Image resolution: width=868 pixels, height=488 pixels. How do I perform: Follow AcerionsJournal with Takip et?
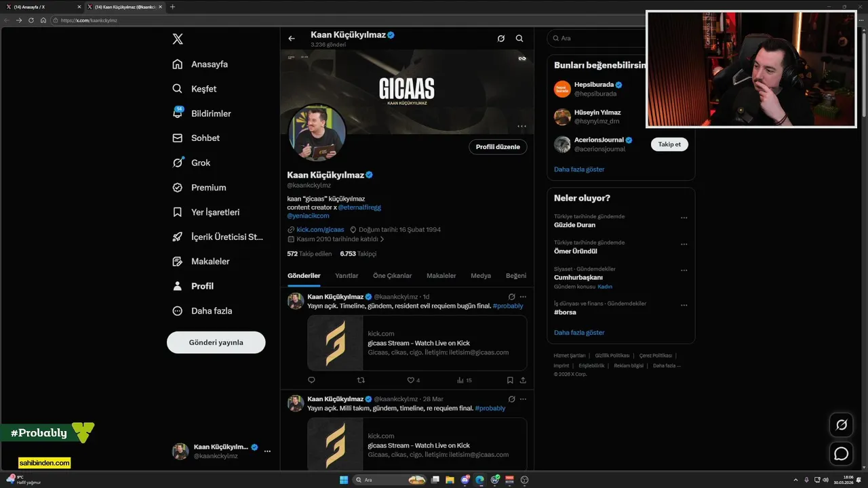pyautogui.click(x=669, y=144)
